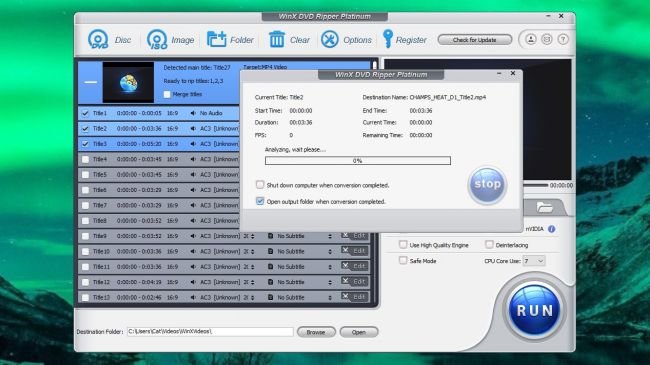Enable Shut down computer when conversion completed

260,185
